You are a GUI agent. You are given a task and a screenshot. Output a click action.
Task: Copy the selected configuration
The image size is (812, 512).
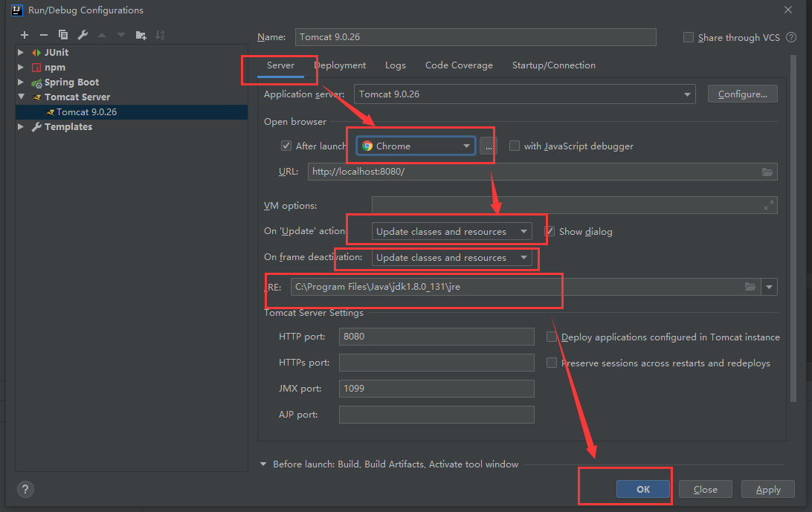(x=63, y=35)
